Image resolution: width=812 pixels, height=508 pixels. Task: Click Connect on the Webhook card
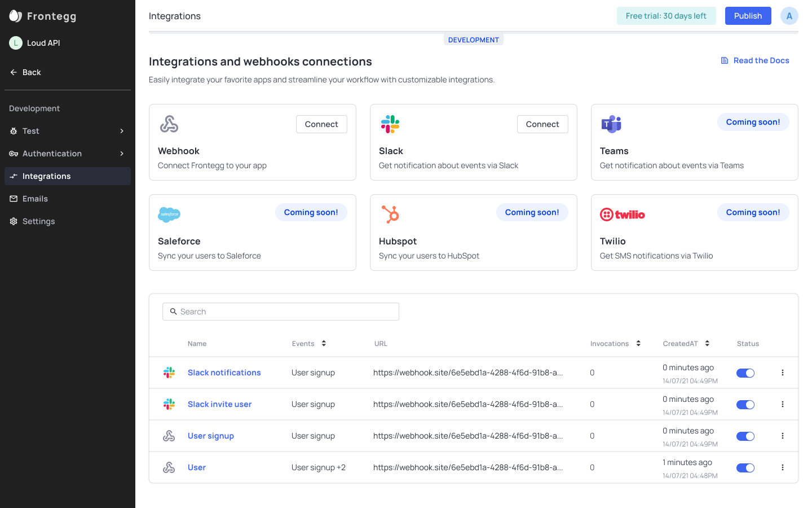321,124
